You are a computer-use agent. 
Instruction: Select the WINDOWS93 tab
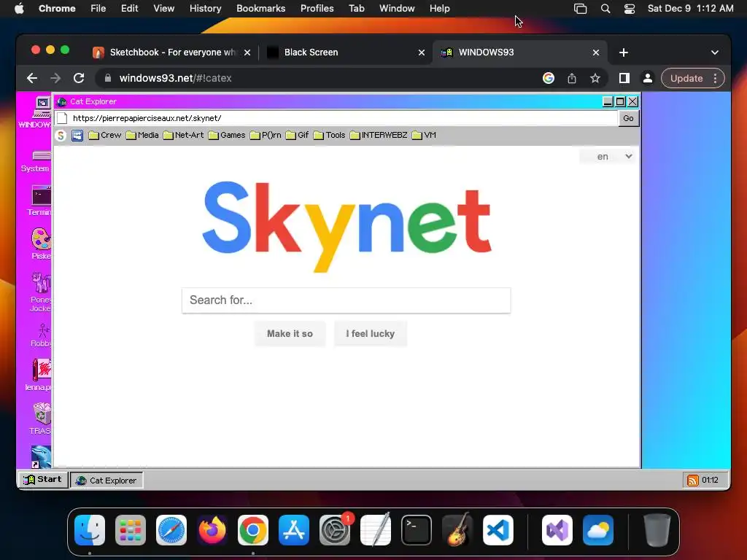click(519, 52)
